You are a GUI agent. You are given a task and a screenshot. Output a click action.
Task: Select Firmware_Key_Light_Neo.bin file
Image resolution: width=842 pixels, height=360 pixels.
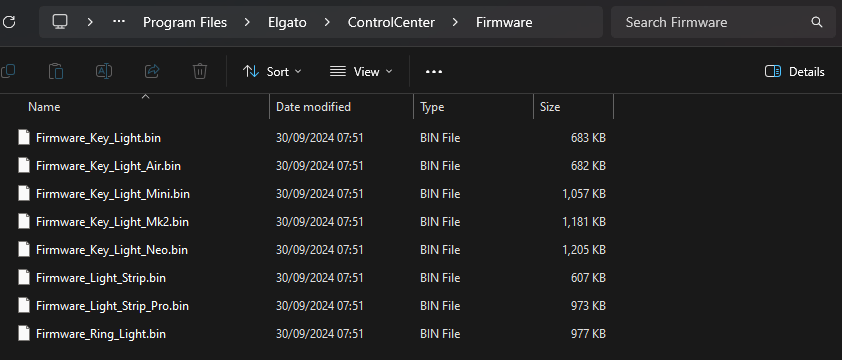[x=112, y=250]
